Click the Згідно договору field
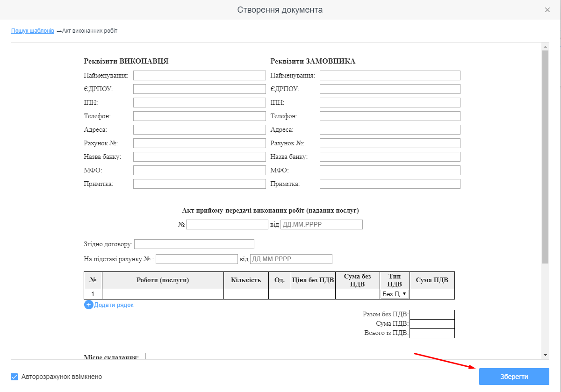561x392 pixels. [x=194, y=244]
